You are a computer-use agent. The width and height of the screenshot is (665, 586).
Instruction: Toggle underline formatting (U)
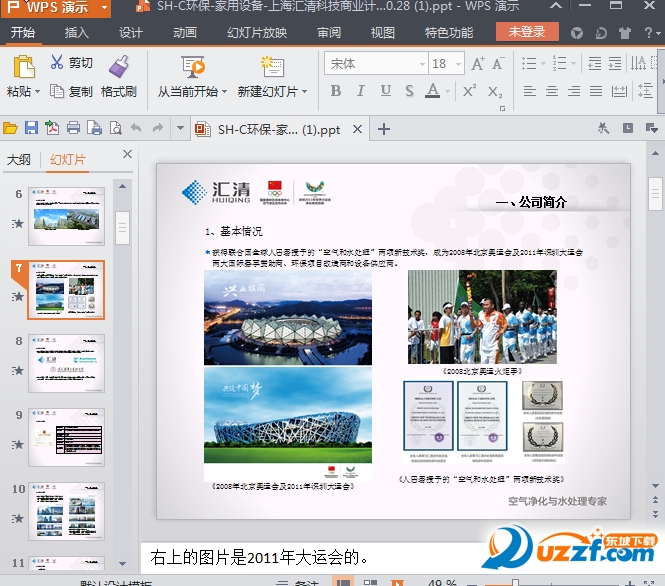[386, 91]
